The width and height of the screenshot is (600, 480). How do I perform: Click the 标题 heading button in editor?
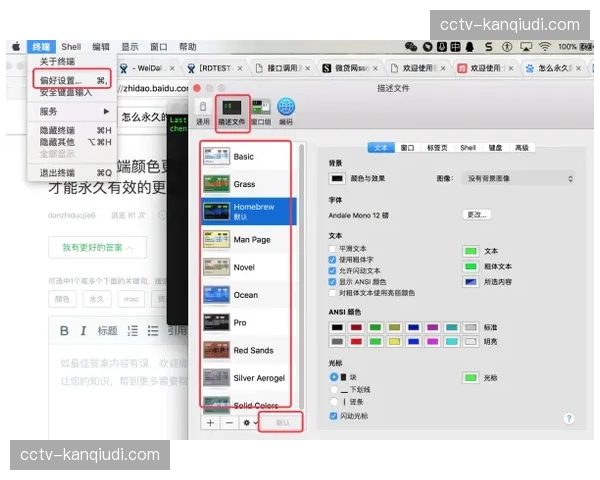click(x=108, y=331)
